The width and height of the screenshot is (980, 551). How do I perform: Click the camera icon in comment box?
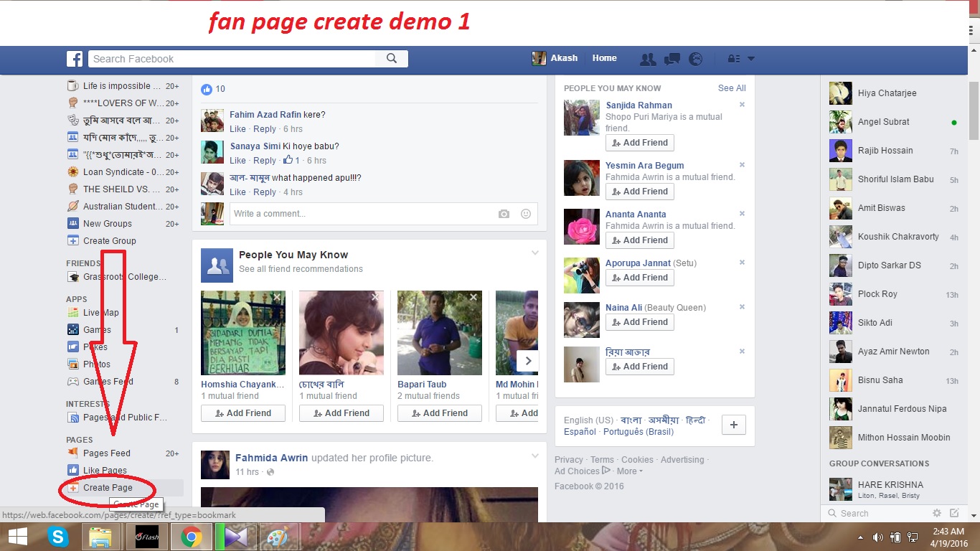tap(504, 214)
